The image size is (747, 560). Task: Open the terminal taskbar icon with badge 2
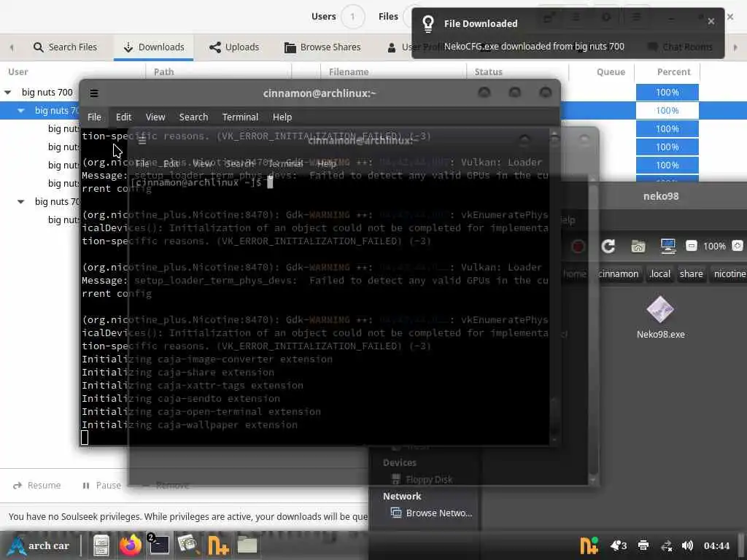(158, 545)
